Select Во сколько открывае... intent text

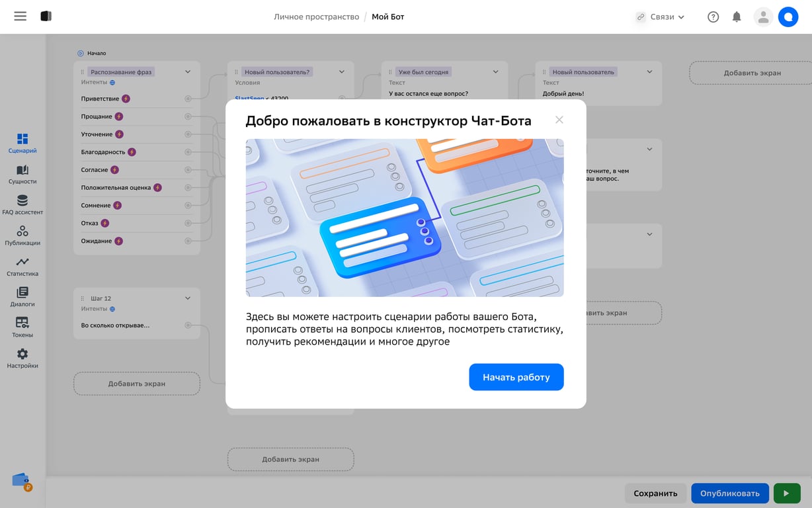pos(115,325)
